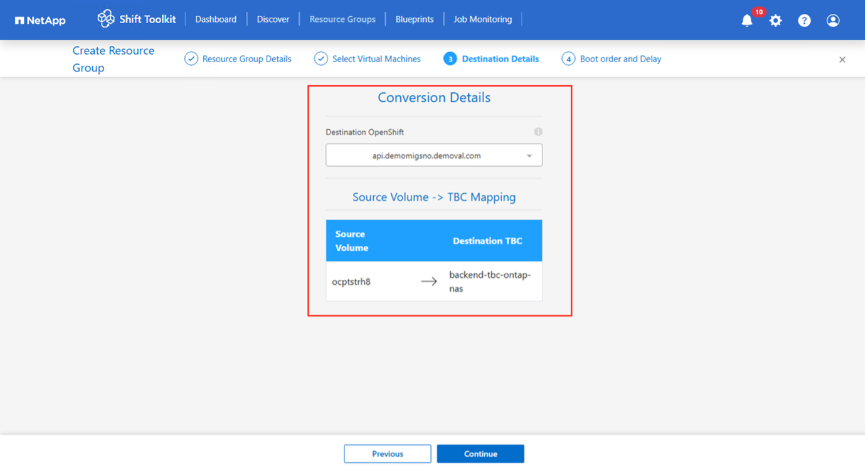The image size is (868, 473).
Task: Go to the Dashboard tab
Action: pyautogui.click(x=216, y=19)
